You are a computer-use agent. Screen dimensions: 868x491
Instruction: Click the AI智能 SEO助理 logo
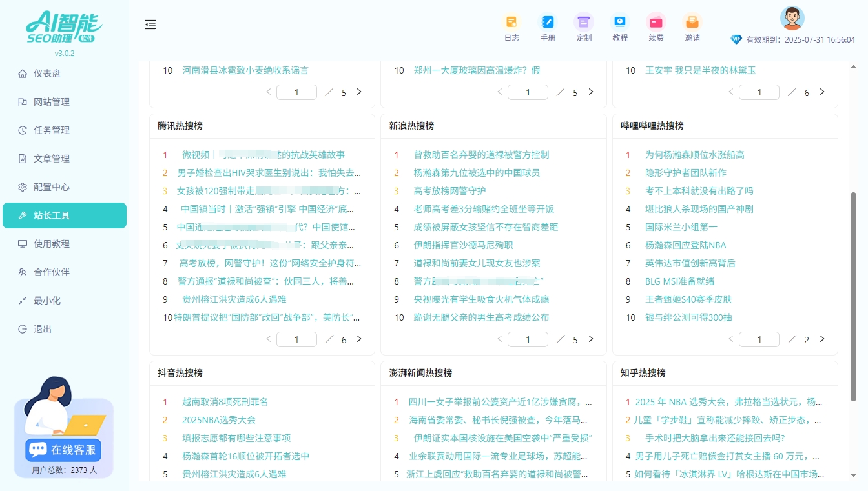64,28
